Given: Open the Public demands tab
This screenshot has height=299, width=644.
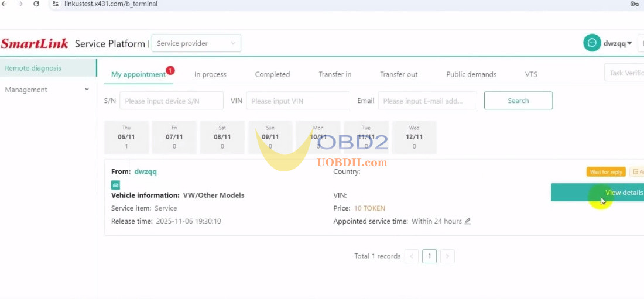Looking at the screenshot, I should click(x=471, y=74).
